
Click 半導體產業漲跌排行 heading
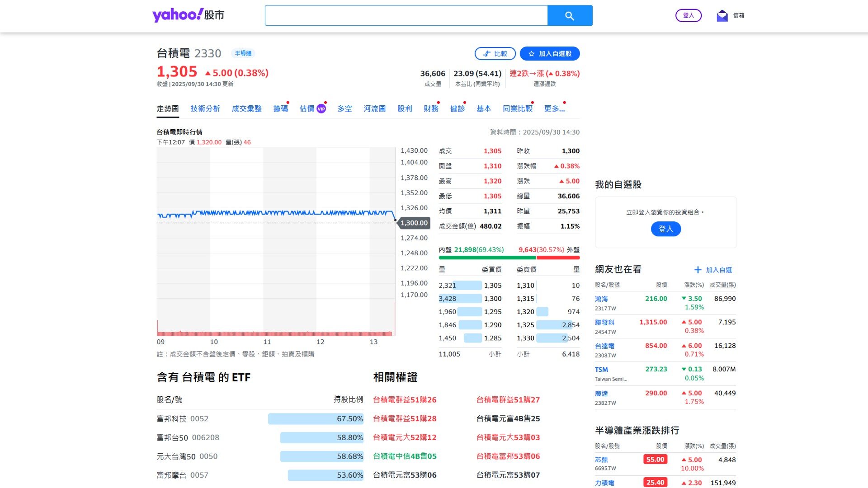coord(637,431)
